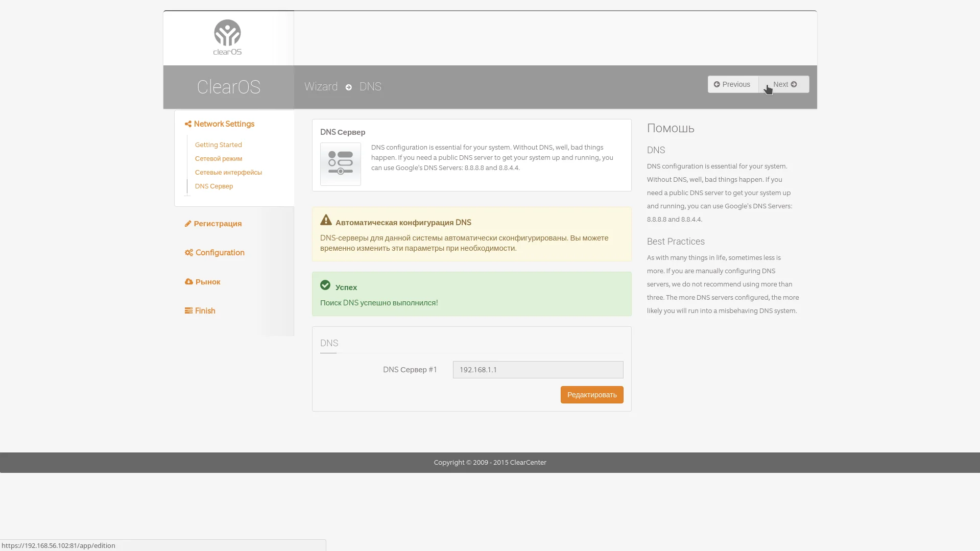Image resolution: width=980 pixels, height=551 pixels.
Task: Select the DNS Сервер sidebar step
Action: click(x=214, y=186)
